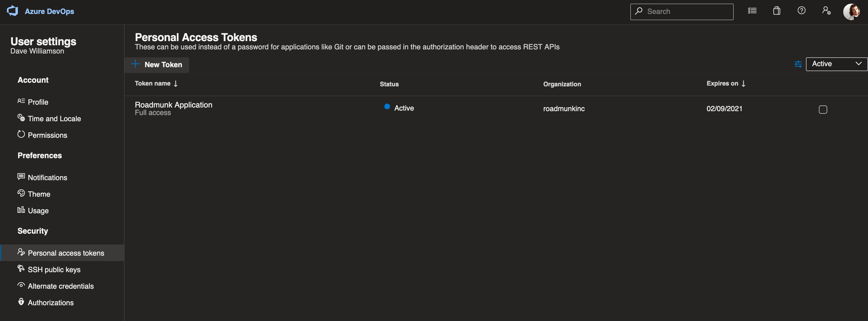Select the Roadmunk Application token checkbox
868x321 pixels.
click(823, 110)
